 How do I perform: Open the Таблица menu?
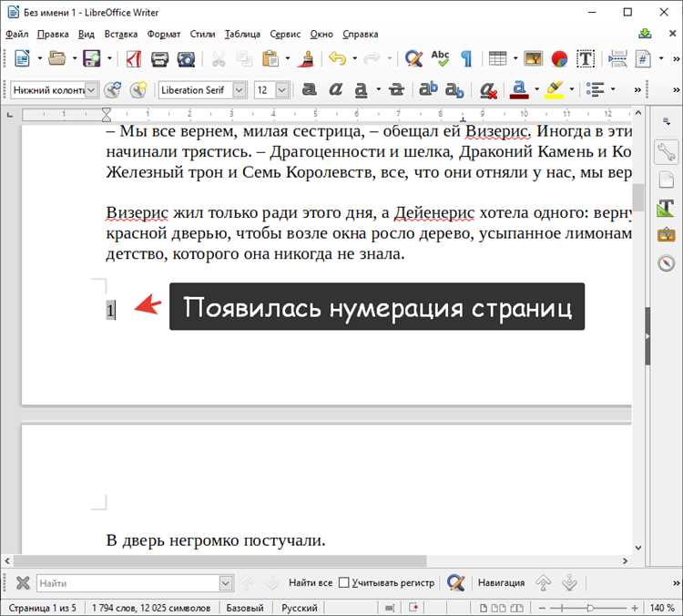(242, 34)
